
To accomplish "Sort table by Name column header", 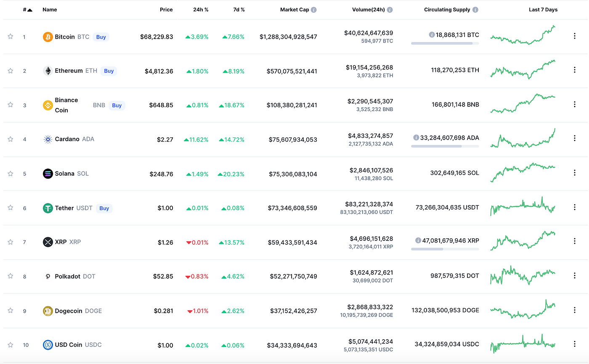I will tap(50, 10).
